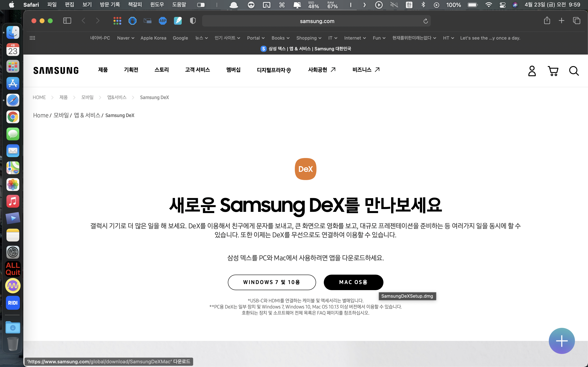Image resolution: width=588 pixels, height=367 pixels.
Task: Download DeX via MAC OS용 button
Action: pyautogui.click(x=353, y=282)
